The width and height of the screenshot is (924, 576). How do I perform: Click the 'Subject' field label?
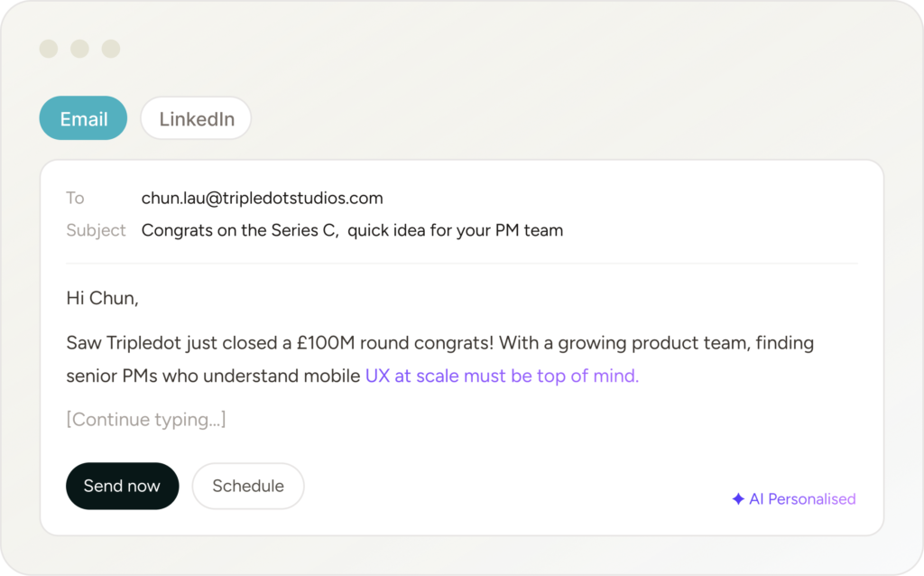[96, 230]
